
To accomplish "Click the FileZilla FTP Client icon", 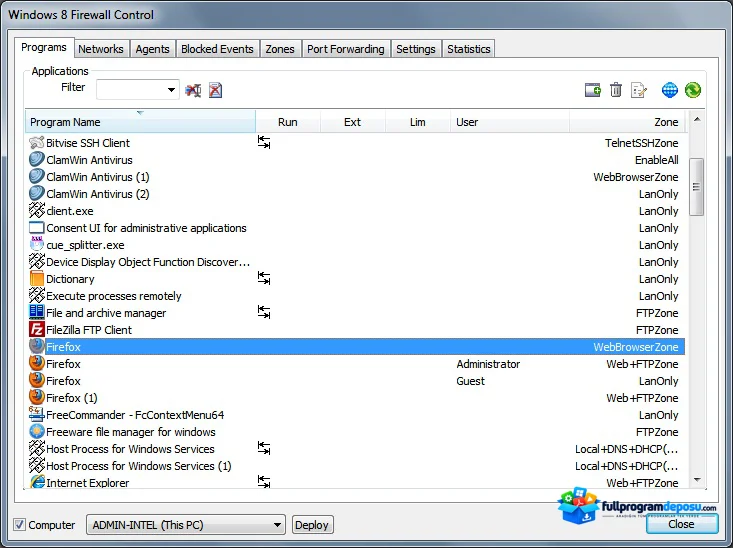I will coord(36,329).
